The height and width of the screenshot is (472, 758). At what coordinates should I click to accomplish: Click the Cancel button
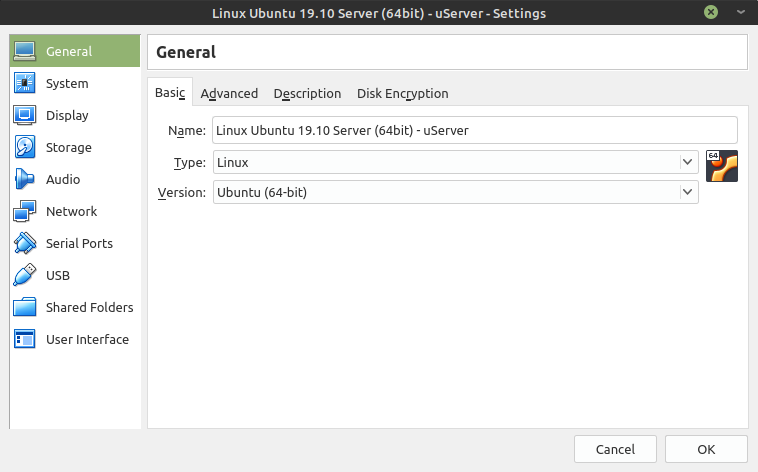click(615, 449)
